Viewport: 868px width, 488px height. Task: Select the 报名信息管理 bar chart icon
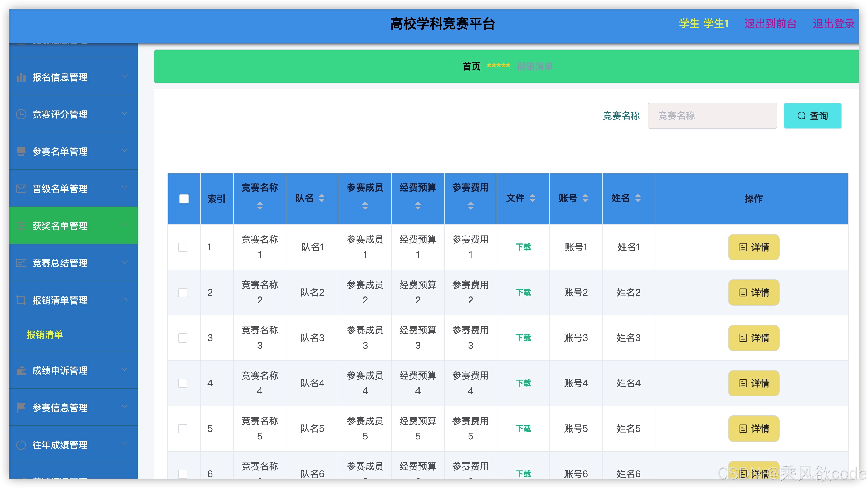click(21, 77)
